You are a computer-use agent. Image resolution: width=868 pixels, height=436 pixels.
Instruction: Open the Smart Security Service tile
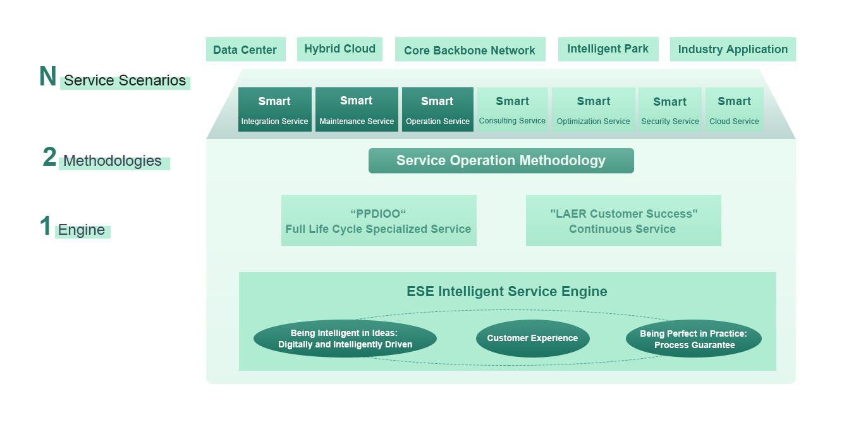click(x=670, y=109)
